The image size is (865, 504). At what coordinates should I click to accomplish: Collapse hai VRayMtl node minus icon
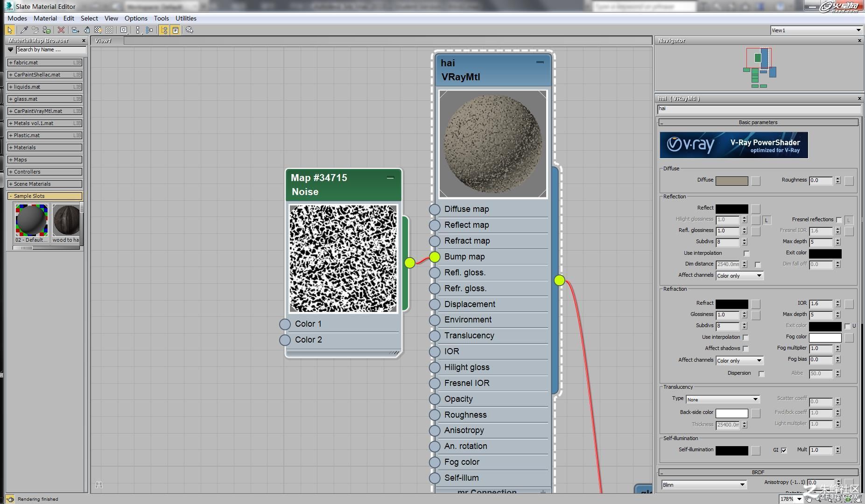point(540,62)
